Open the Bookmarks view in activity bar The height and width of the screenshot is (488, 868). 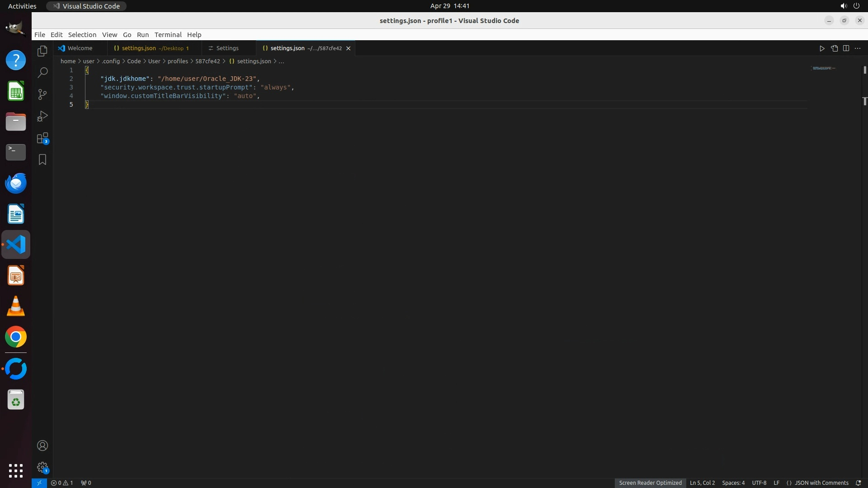42,160
